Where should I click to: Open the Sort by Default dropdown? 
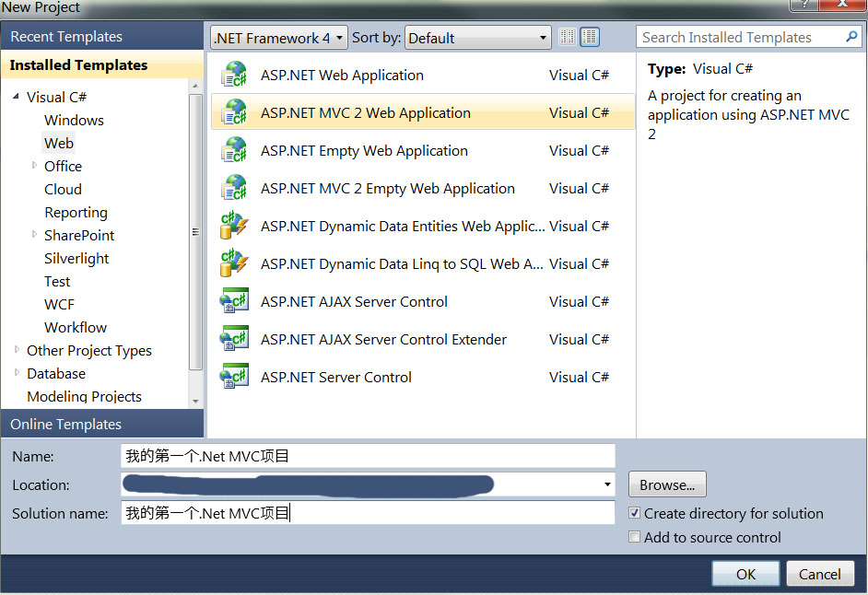click(477, 38)
